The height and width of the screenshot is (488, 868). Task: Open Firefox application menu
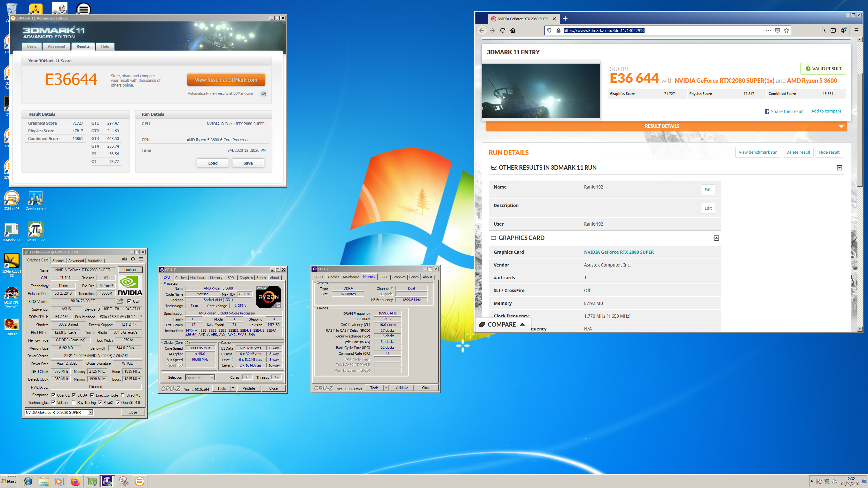pos(856,30)
